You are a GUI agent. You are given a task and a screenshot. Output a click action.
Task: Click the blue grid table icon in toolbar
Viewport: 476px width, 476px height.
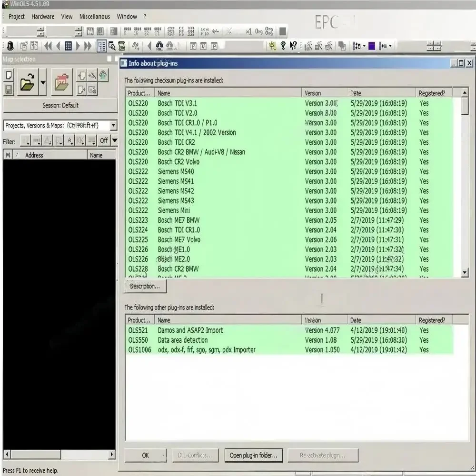[x=68, y=46]
